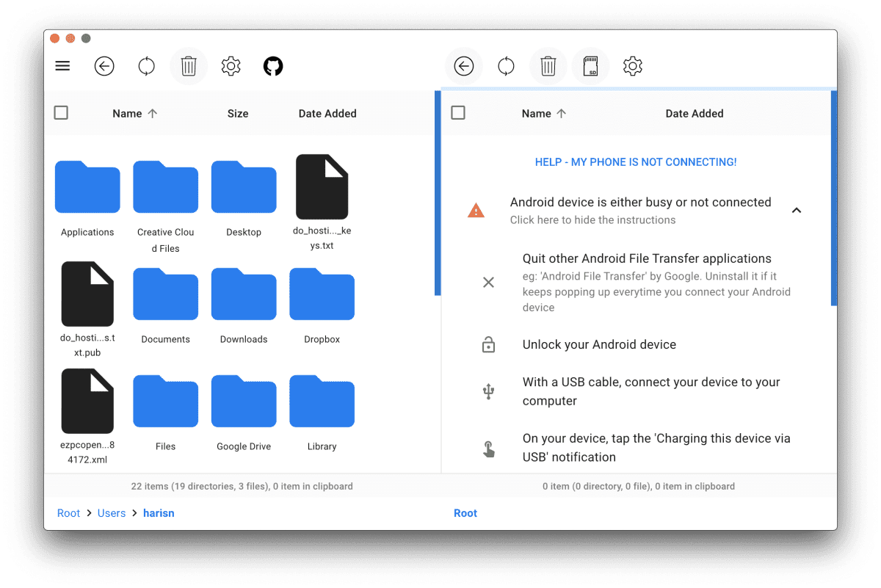Navigate to Root in the device breadcrumb

(x=465, y=512)
